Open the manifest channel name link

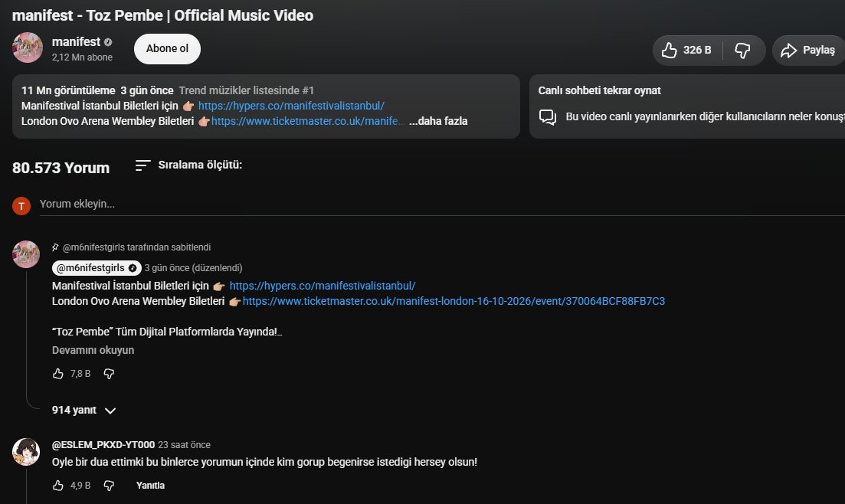[x=76, y=41]
